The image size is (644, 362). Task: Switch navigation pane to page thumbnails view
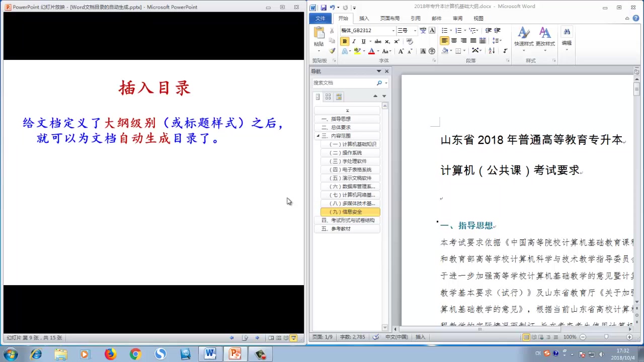pos(328,97)
